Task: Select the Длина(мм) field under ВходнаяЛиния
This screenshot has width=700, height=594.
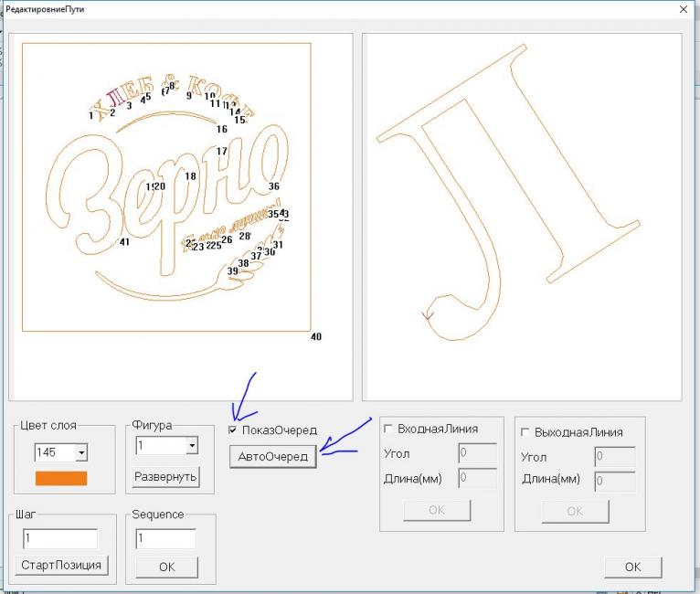Action: point(477,476)
